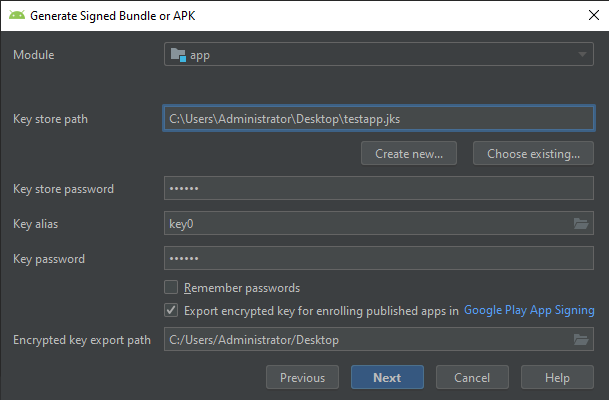Browse for key alias using folder icon
This screenshot has width=609, height=400.
coord(581,224)
